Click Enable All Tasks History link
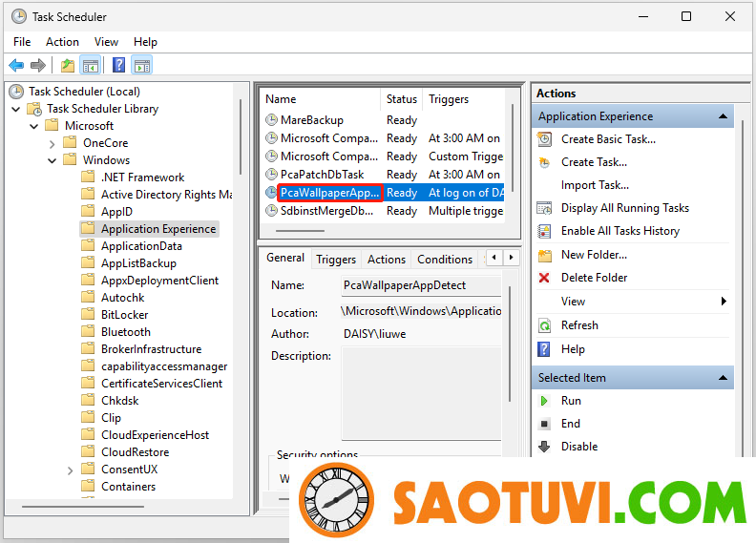 tap(620, 231)
